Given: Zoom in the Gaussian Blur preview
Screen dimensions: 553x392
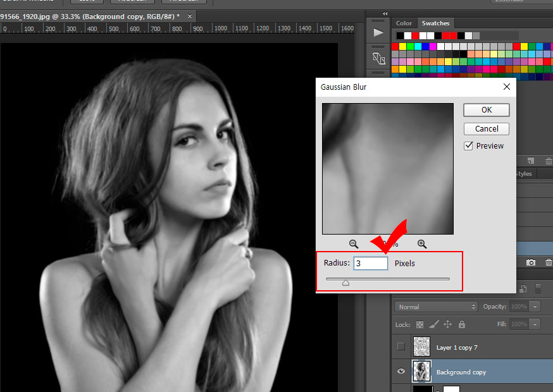Looking at the screenshot, I should (422, 244).
